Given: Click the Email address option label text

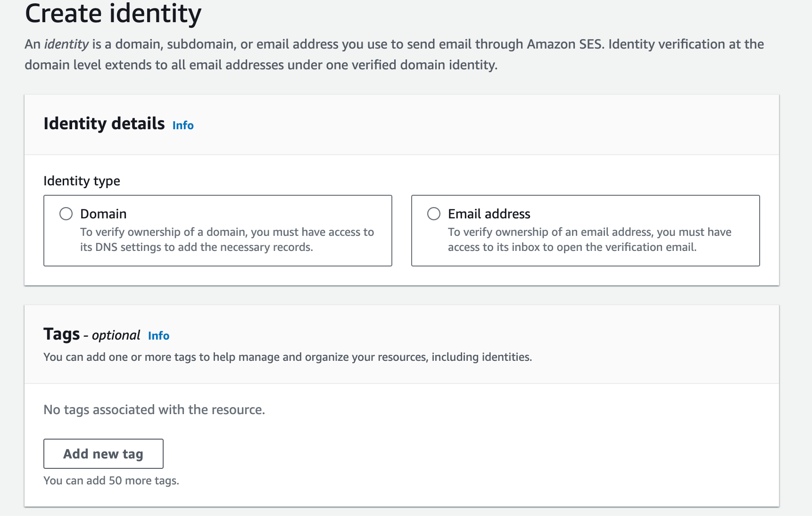Looking at the screenshot, I should pyautogui.click(x=489, y=214).
